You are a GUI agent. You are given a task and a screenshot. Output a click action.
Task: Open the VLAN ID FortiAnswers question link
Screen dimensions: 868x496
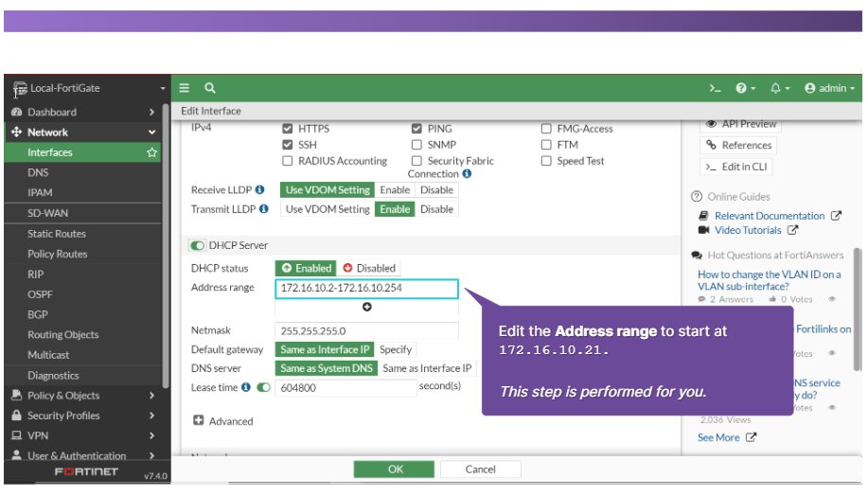[x=770, y=280]
